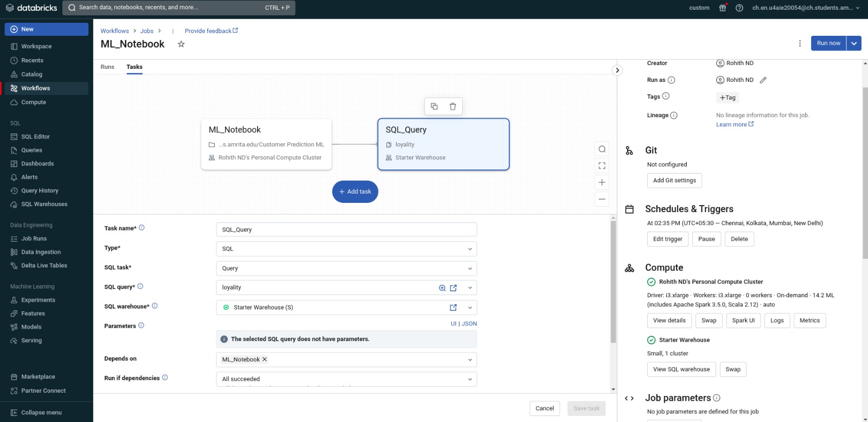Collapse the job details side panel arrow
The width and height of the screenshot is (868, 422).
tap(617, 70)
